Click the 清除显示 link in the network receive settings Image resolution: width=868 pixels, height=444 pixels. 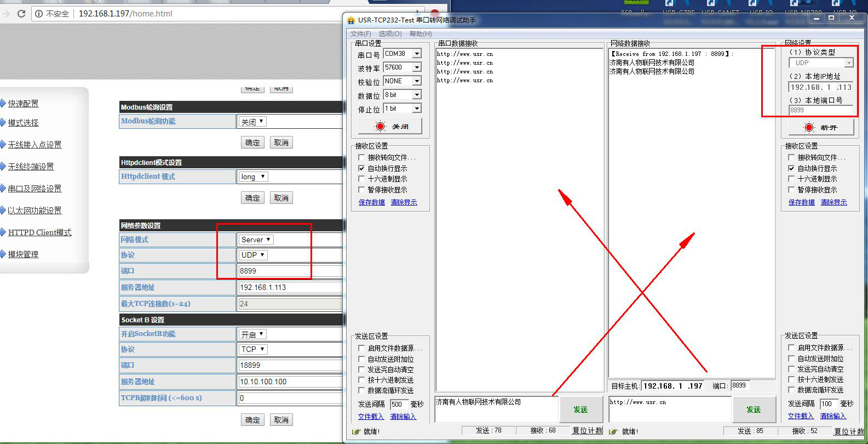point(833,202)
